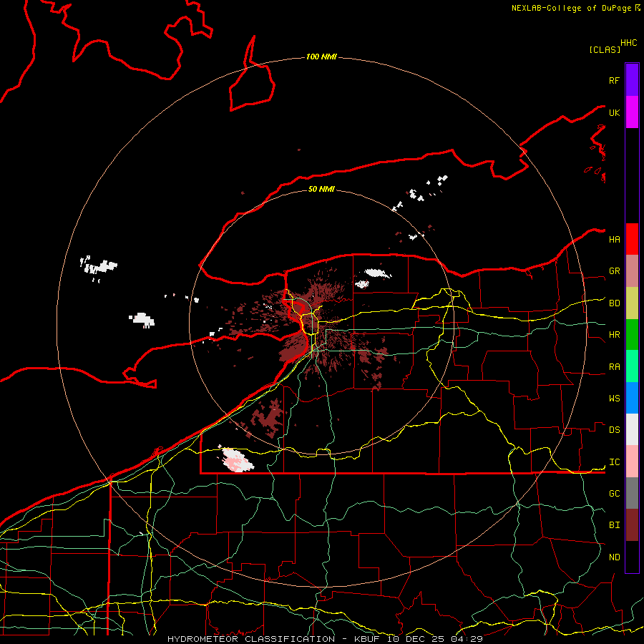644x644 pixels.
Task: Click the KBUF radar site identifier
Action: (367, 639)
